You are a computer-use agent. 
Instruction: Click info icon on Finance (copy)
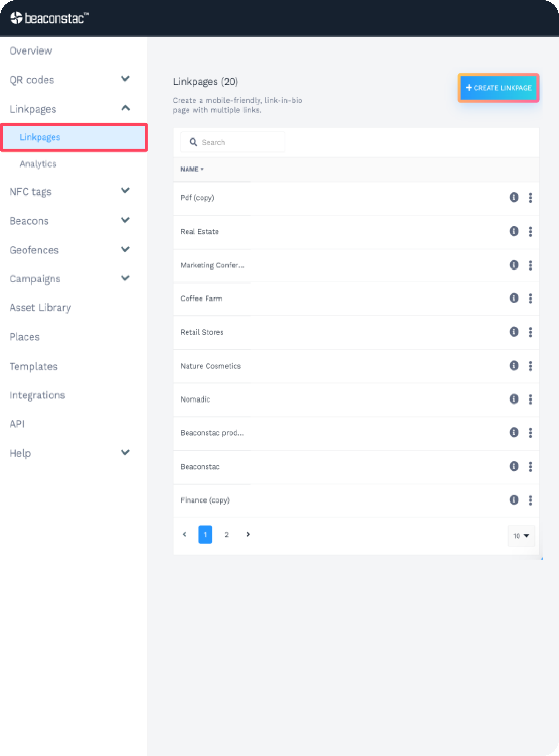(x=514, y=499)
